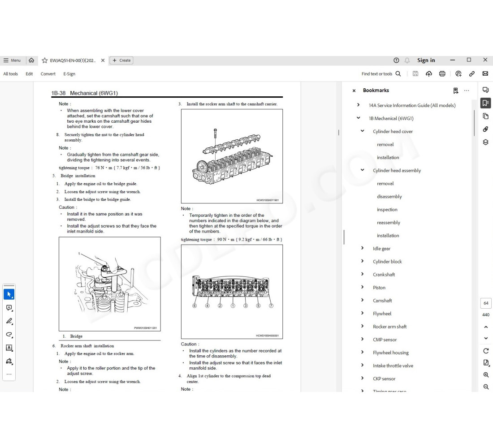Add a comment with sticky note tool

click(x=9, y=308)
